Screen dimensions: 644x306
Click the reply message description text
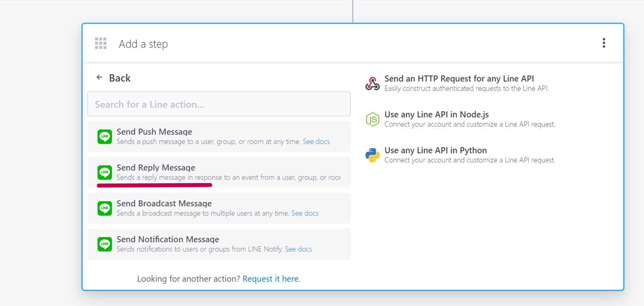(229, 177)
